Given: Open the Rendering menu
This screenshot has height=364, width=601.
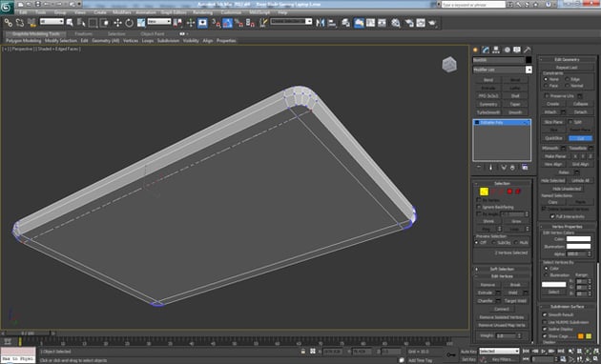Looking at the screenshot, I should point(203,12).
